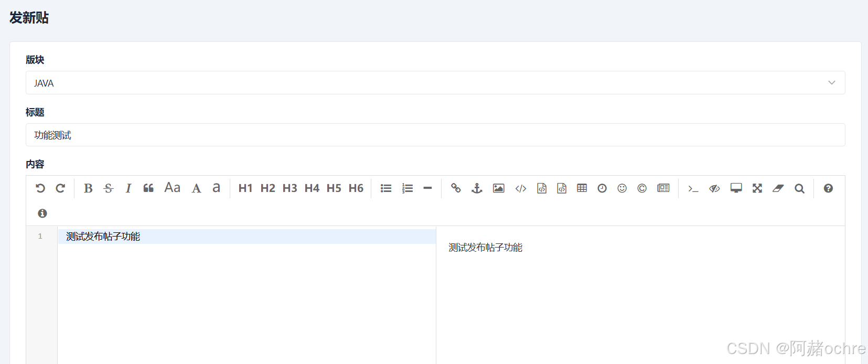Insert ordered numbered list

(x=408, y=188)
